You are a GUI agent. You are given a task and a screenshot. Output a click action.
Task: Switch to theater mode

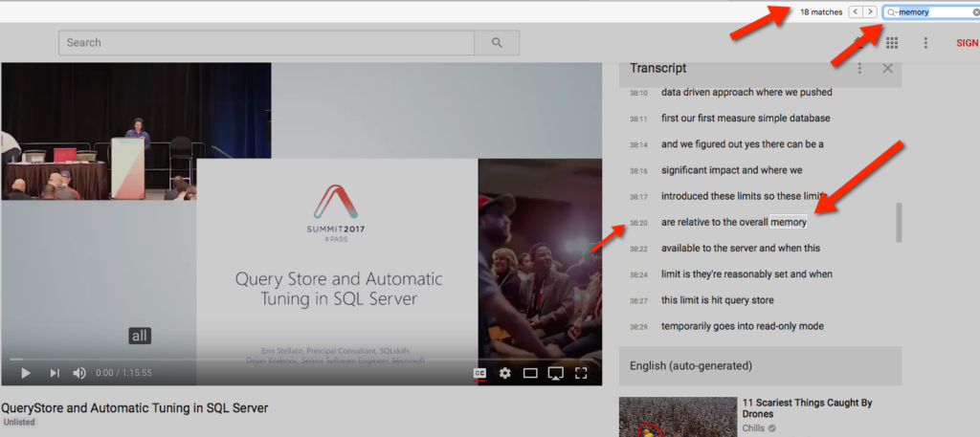pyautogui.click(x=530, y=373)
